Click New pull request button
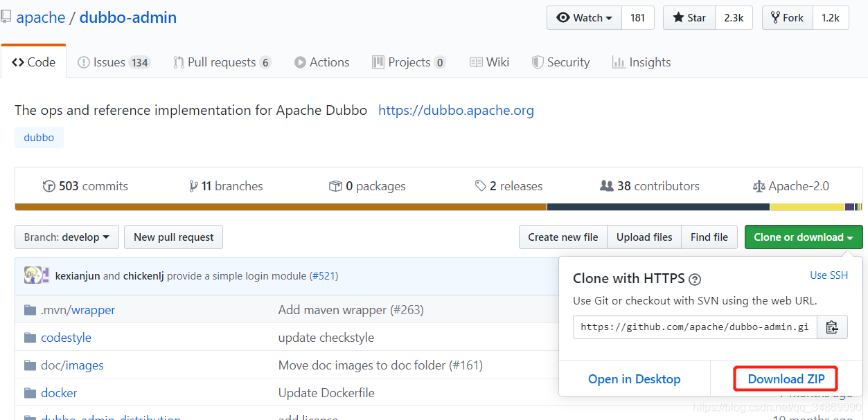The height and width of the screenshot is (420, 868). [x=173, y=237]
